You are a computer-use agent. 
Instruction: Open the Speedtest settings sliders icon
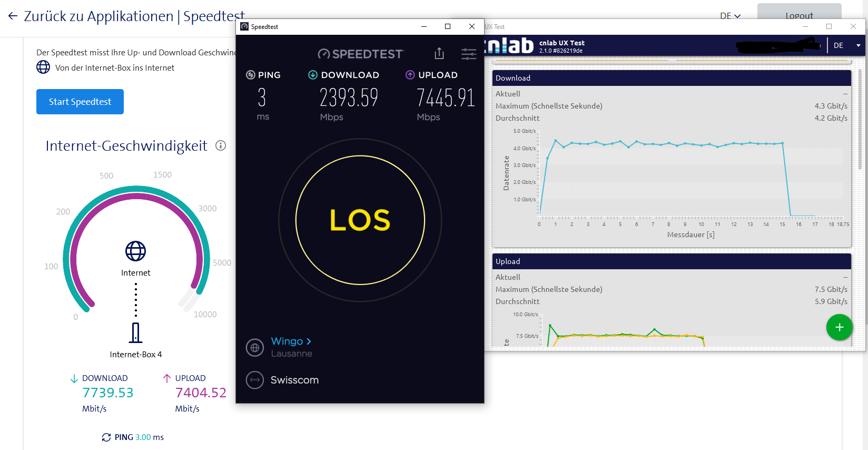coord(468,54)
